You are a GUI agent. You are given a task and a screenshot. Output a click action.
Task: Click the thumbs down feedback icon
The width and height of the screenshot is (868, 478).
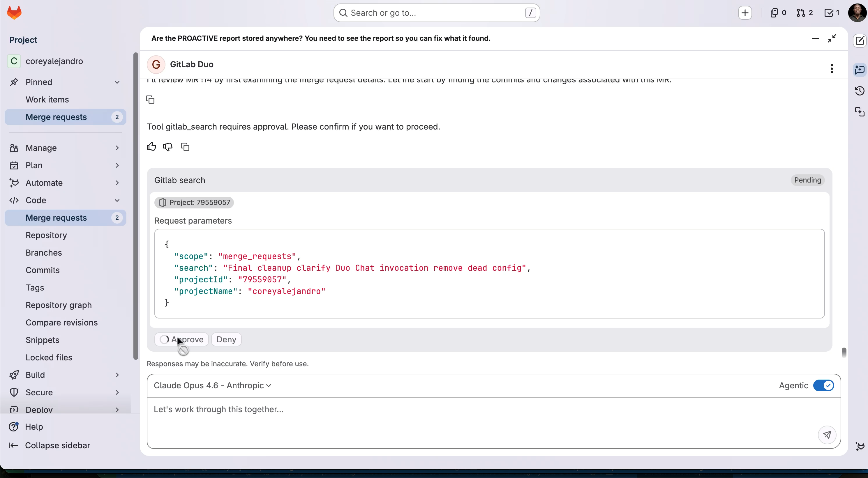coord(168,146)
